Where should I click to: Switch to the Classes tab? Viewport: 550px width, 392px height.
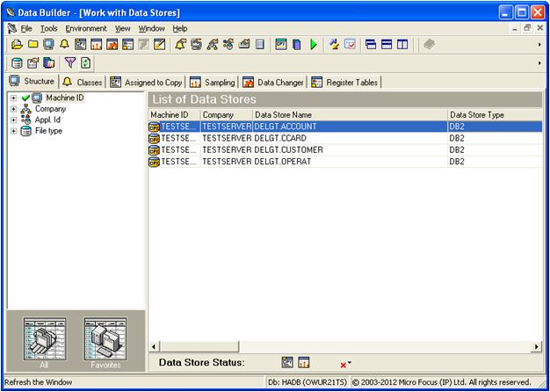click(83, 82)
